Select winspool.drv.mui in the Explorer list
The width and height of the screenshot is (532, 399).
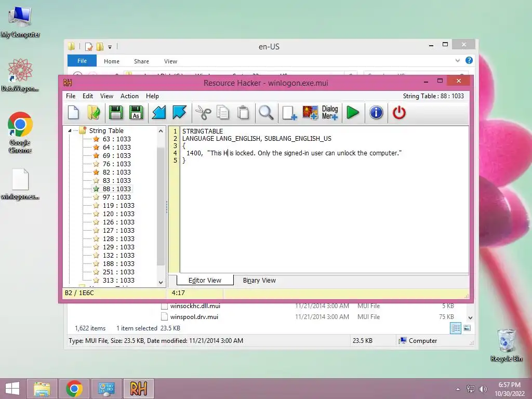(194, 317)
